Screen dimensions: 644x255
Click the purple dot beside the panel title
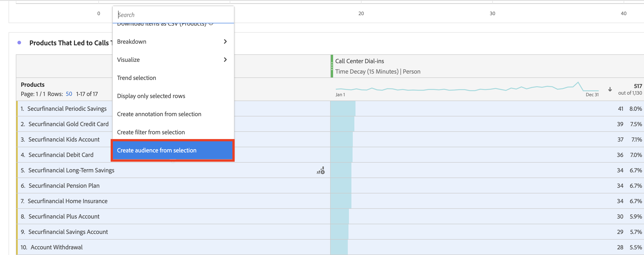pos(19,43)
